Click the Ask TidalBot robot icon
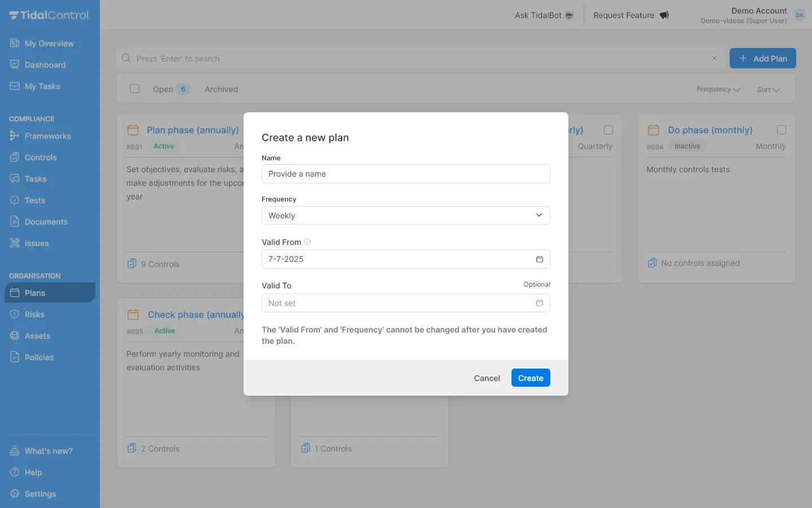This screenshot has width=812, height=508. pyautogui.click(x=570, y=15)
